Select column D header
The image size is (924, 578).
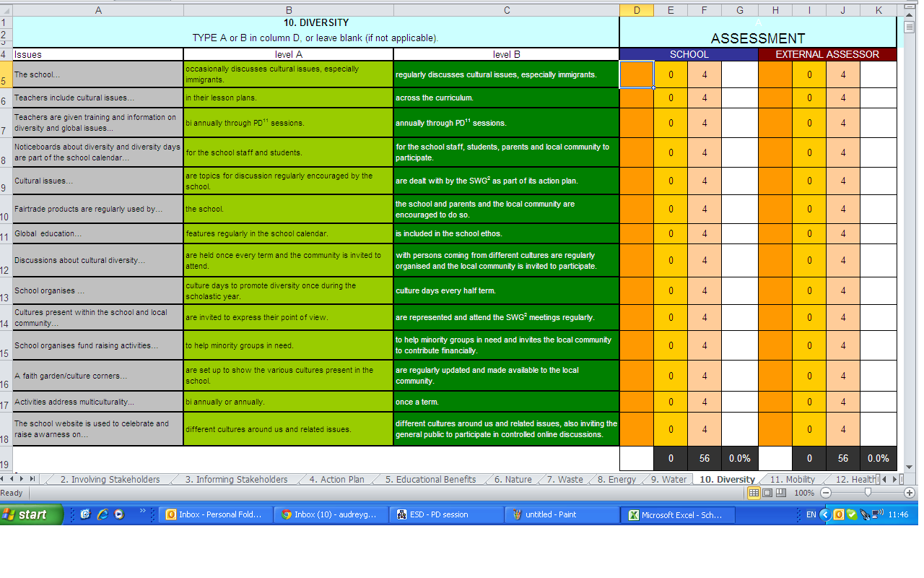pyautogui.click(x=636, y=10)
